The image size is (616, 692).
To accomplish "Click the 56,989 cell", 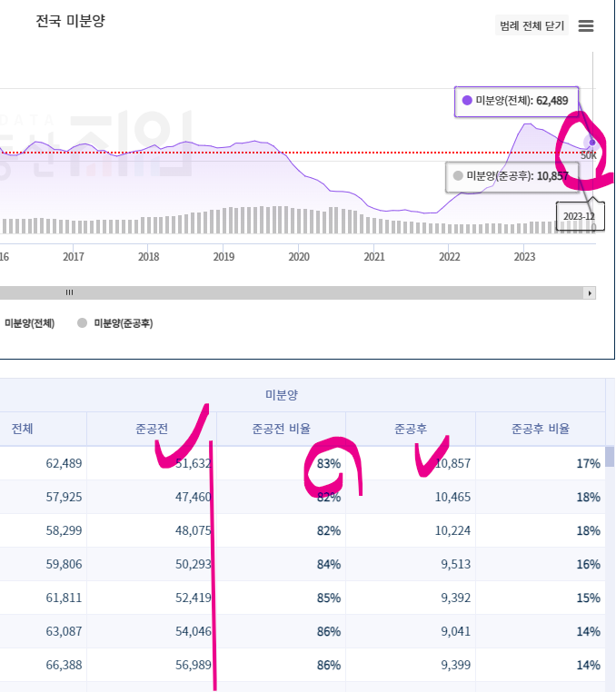I will 194,665.
